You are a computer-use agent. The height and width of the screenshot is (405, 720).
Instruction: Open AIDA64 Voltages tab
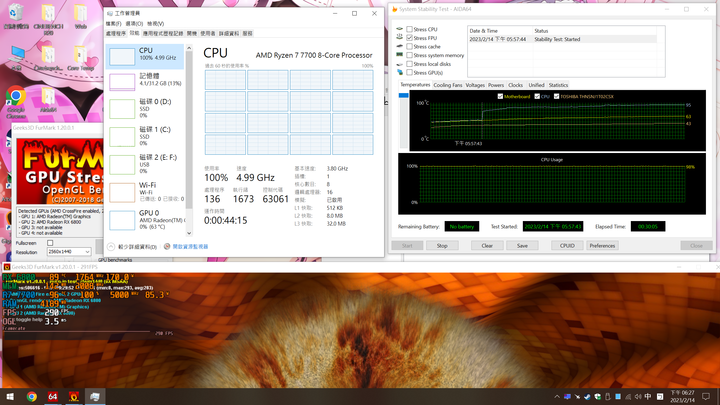(x=475, y=85)
